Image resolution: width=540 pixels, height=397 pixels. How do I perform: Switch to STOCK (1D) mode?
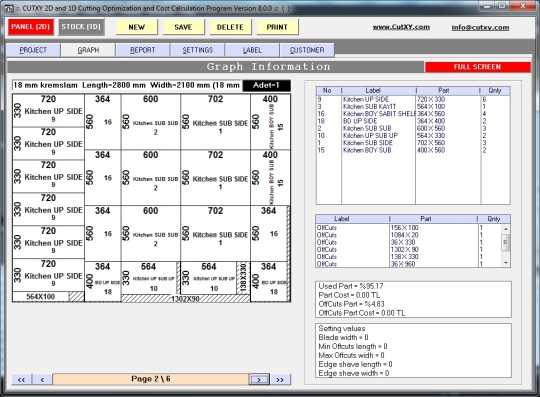pos(81,27)
